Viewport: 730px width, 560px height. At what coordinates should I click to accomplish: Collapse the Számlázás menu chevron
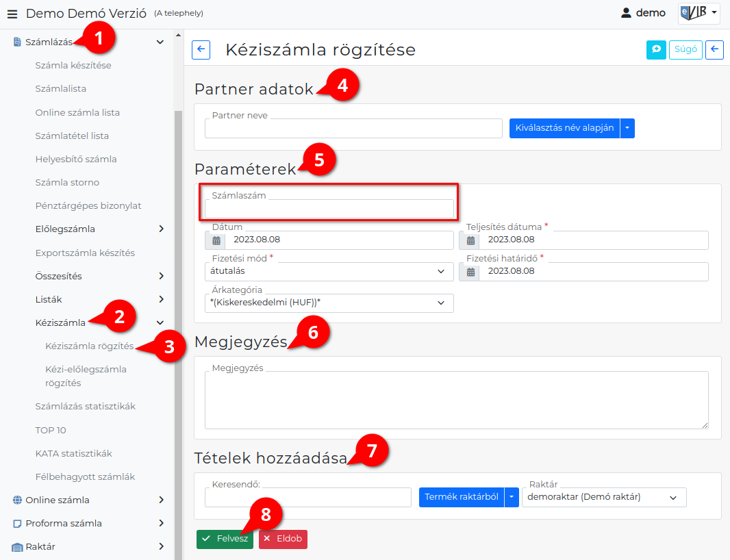click(x=160, y=42)
